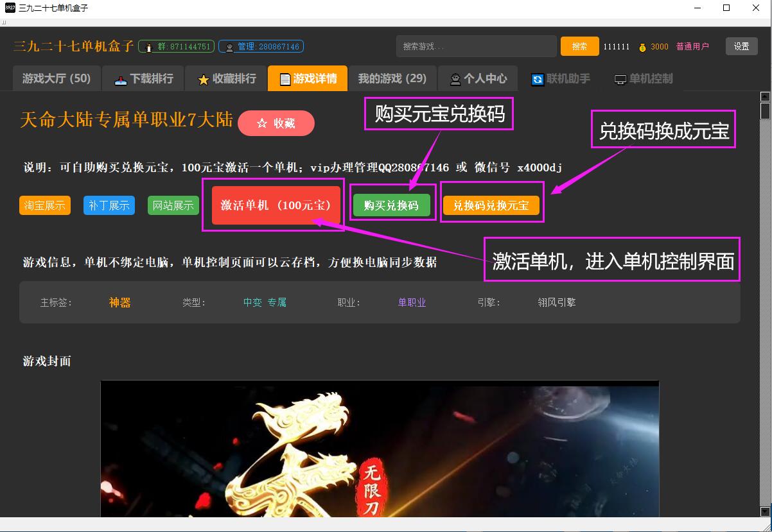Screen dimensions: 772x532
Task: Open 联机助手 tab
Action: click(x=560, y=79)
